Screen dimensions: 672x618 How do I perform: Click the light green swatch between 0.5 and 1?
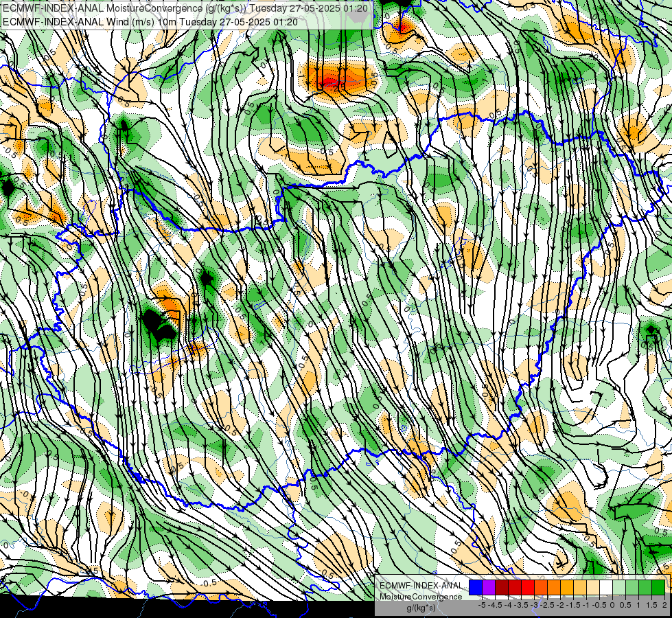pos(632,587)
